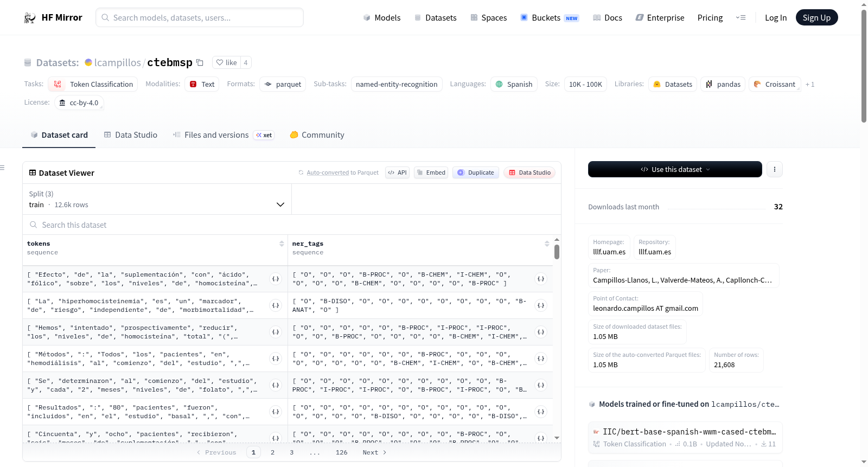868x467 pixels.
Task: Open Spaces in the top navigation
Action: (489, 18)
